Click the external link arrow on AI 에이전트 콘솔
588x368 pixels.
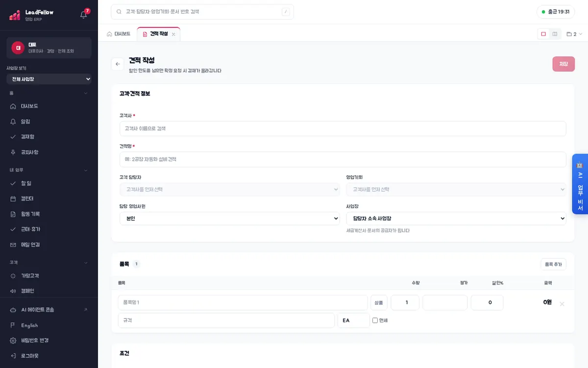86,310
